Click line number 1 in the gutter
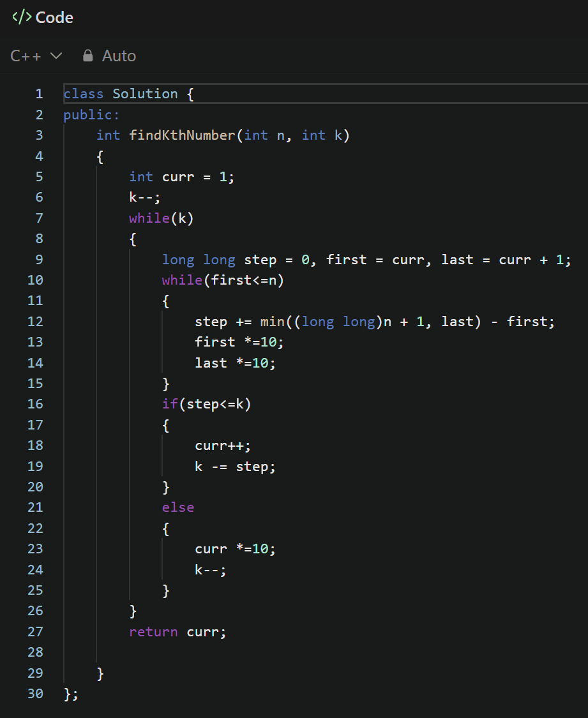The image size is (588, 718). [x=39, y=94]
